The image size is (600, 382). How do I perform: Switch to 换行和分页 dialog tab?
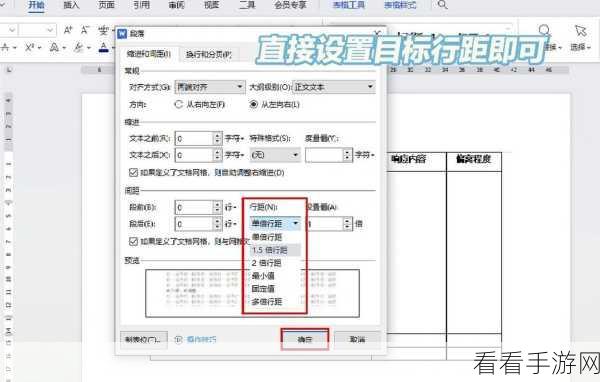pos(209,55)
